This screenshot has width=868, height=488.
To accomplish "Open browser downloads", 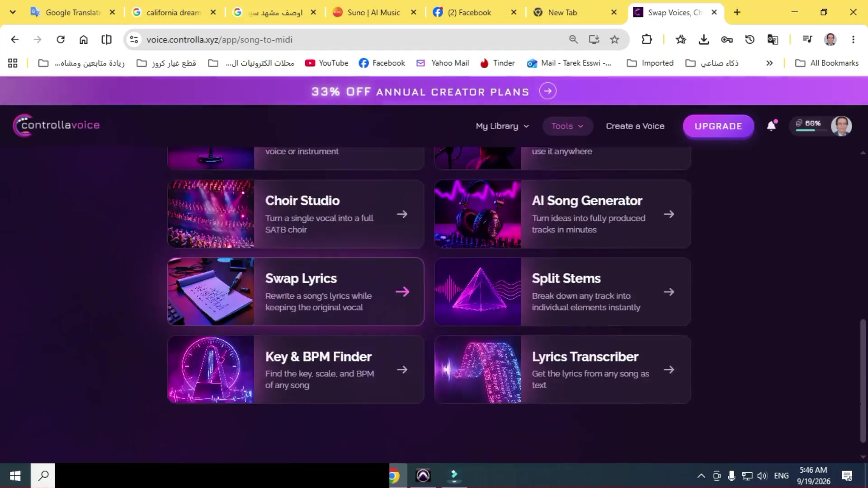I will 703,40.
